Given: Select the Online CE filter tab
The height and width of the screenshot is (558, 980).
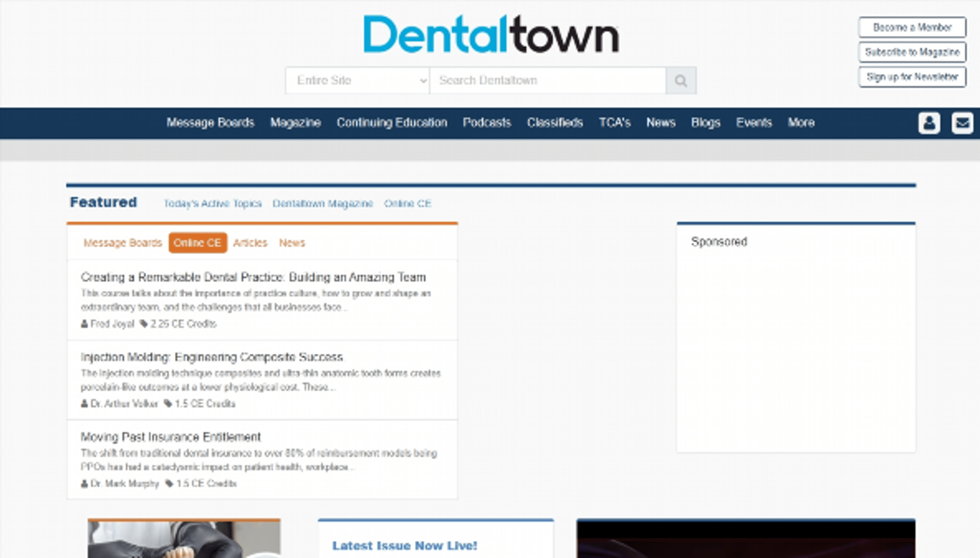Looking at the screenshot, I should pyautogui.click(x=198, y=242).
